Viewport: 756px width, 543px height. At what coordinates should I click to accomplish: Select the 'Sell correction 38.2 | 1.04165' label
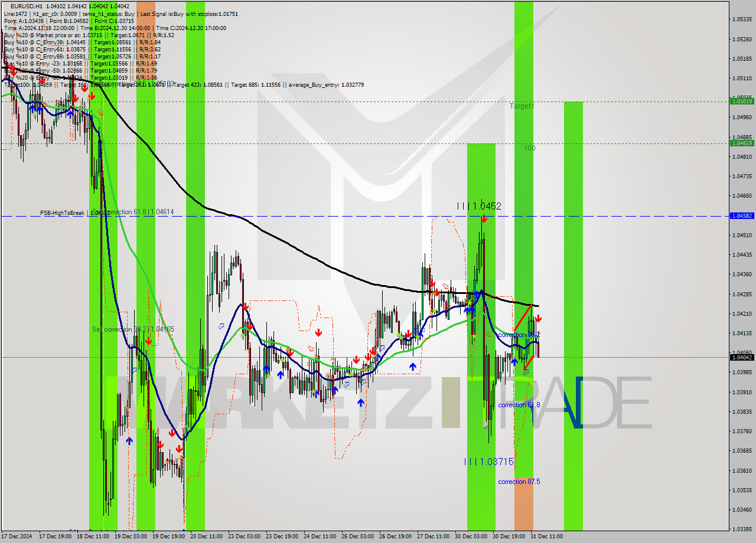pos(133,329)
